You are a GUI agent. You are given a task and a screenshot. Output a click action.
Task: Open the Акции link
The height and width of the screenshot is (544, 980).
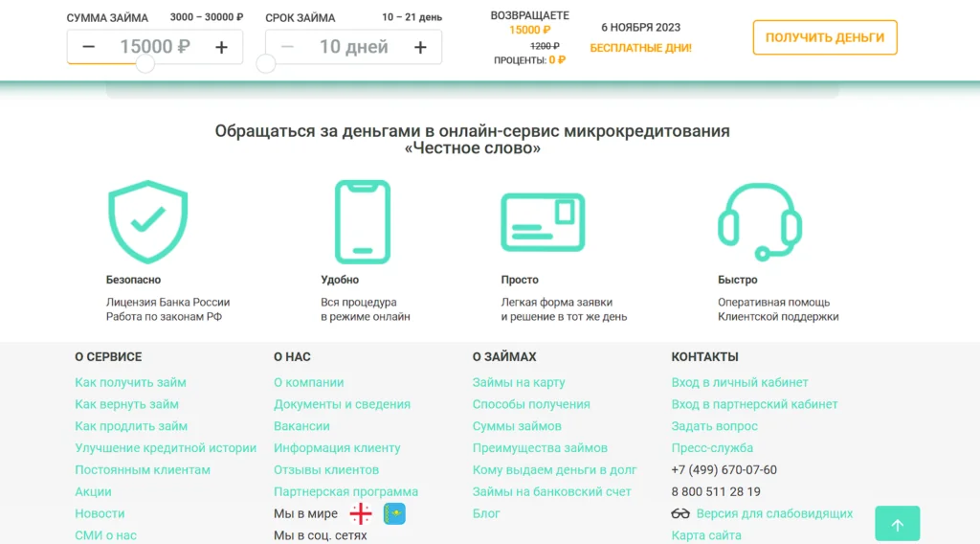pyautogui.click(x=93, y=491)
